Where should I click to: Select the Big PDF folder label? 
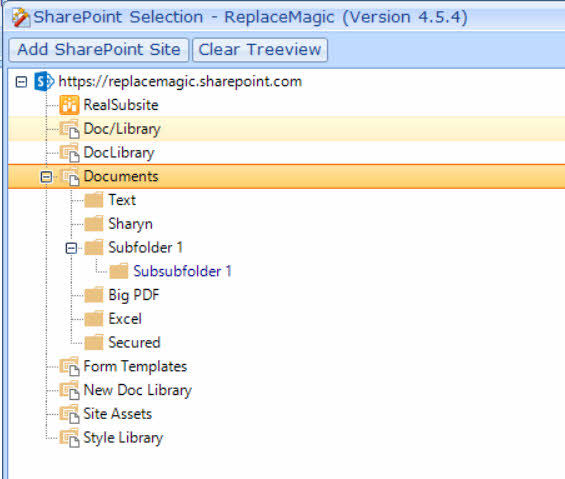tap(134, 295)
